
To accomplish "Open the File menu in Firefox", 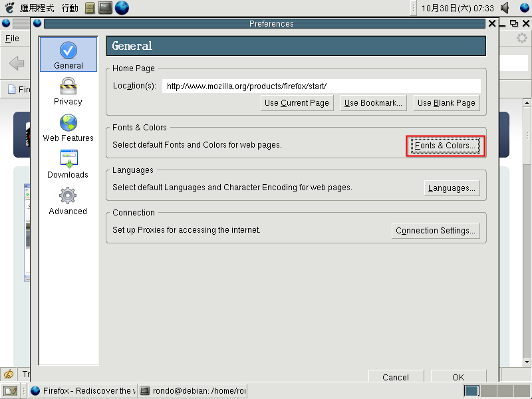I will (x=12, y=39).
